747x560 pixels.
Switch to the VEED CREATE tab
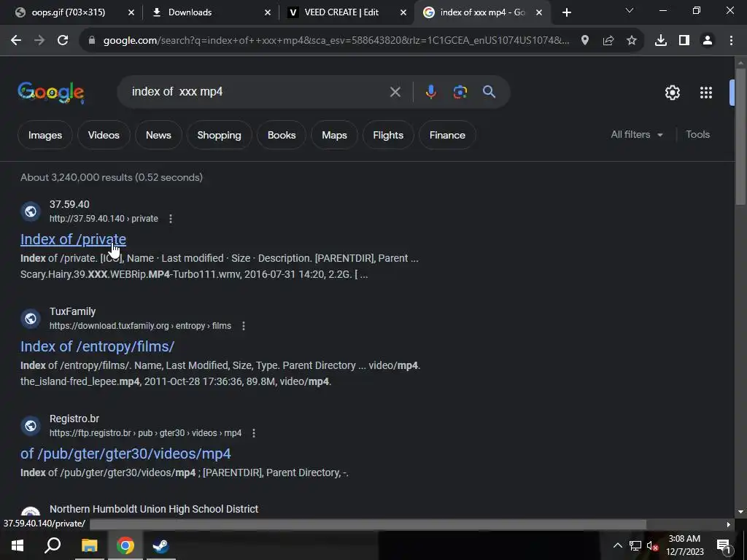click(341, 12)
